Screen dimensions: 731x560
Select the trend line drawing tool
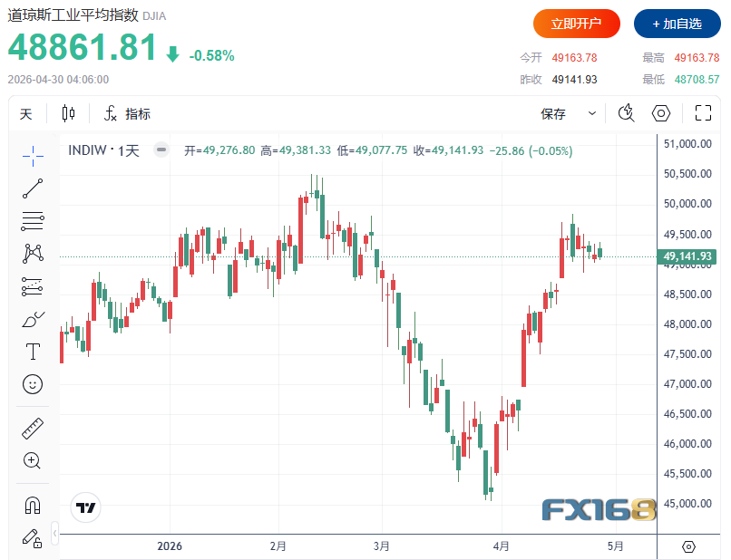pyautogui.click(x=33, y=188)
